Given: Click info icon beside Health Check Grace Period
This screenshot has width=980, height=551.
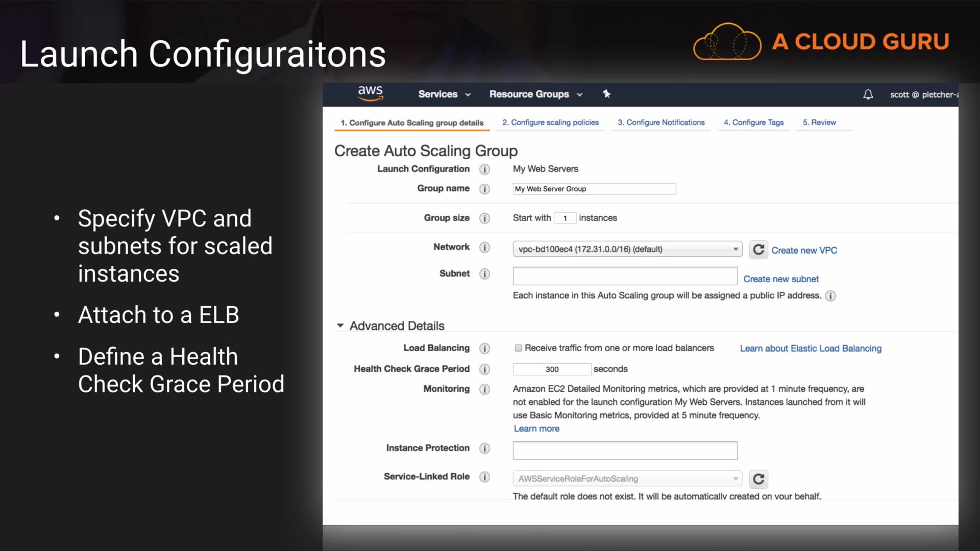Looking at the screenshot, I should click(x=484, y=369).
